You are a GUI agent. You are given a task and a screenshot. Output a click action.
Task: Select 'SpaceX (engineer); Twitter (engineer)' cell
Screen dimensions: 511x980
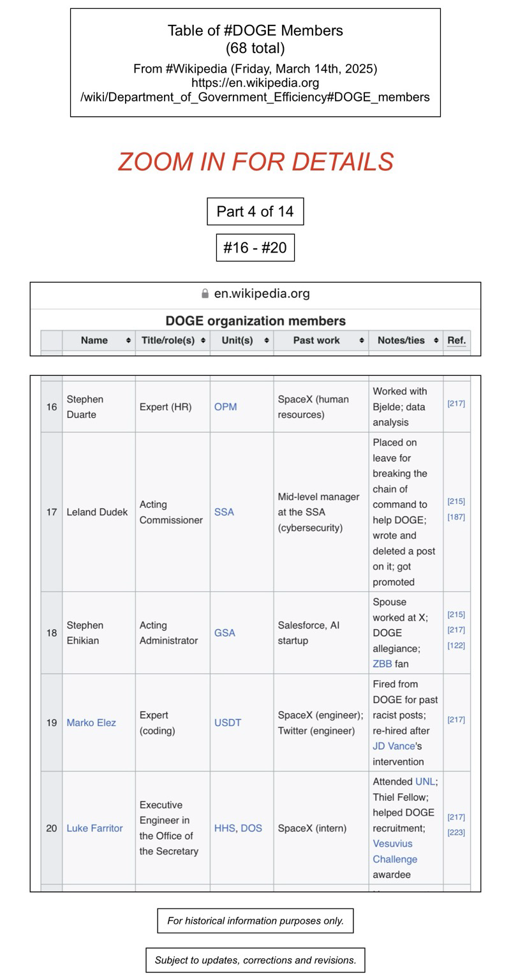(320, 723)
